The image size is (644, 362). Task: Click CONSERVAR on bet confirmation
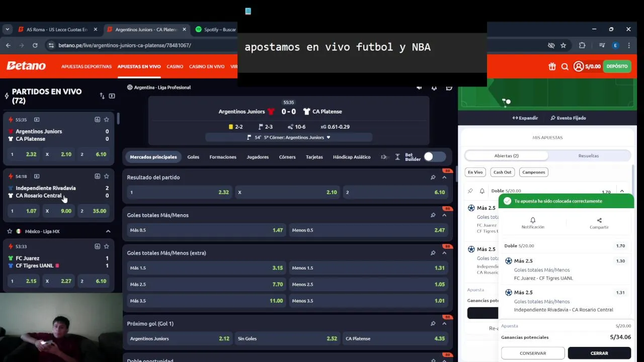533,353
